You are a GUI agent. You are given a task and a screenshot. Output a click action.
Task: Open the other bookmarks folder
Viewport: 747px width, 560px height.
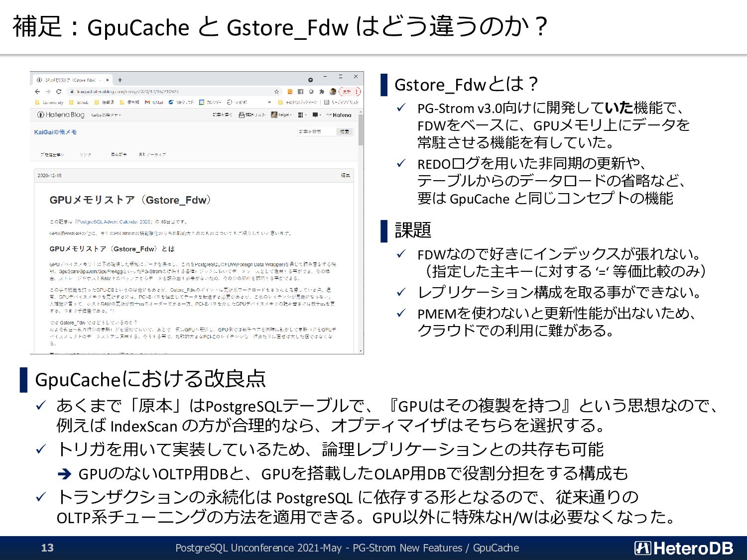point(297,103)
